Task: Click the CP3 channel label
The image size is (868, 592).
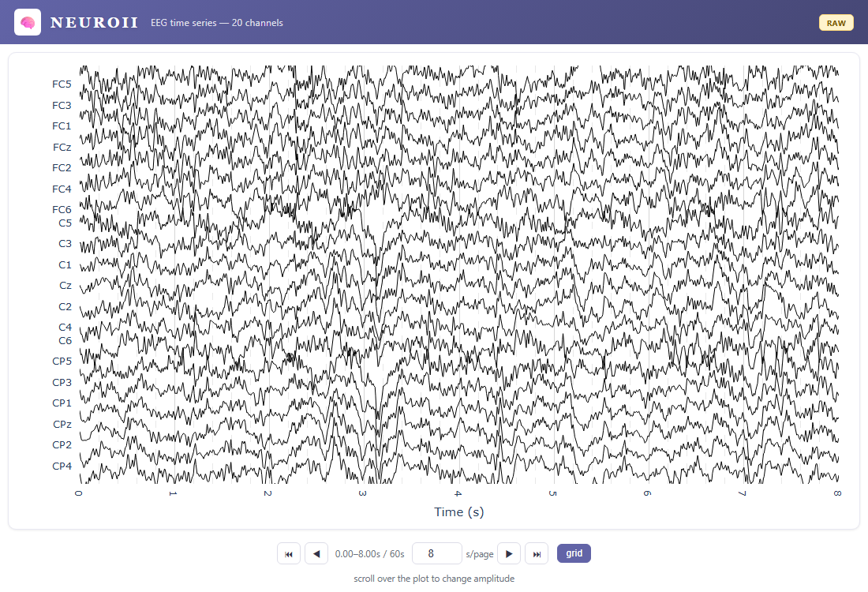Action: click(62, 383)
